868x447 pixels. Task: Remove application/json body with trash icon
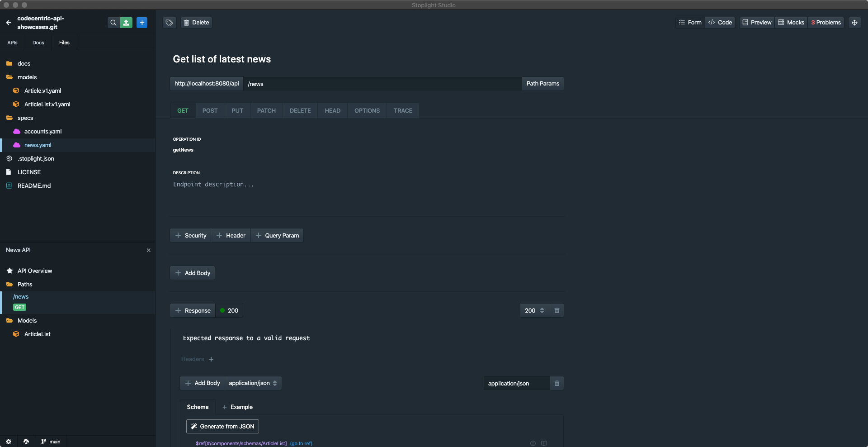tap(557, 383)
